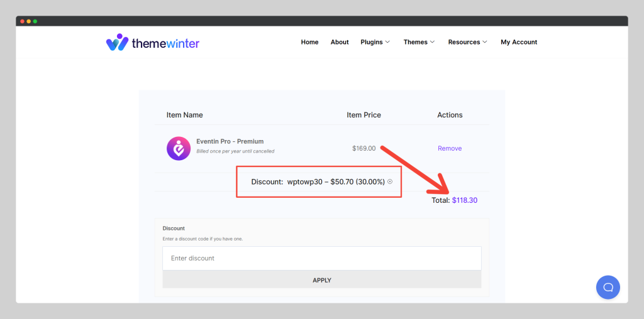The height and width of the screenshot is (319, 644).
Task: Click the wptowp30 discount text
Action: pyautogui.click(x=336, y=181)
